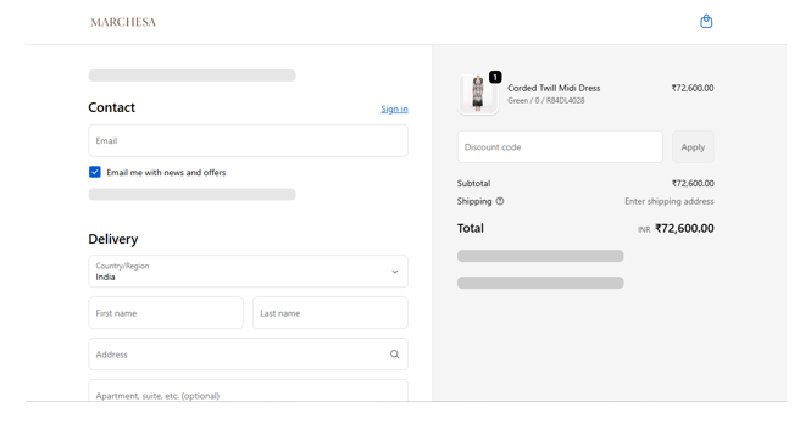The width and height of the screenshot is (800, 424).
Task: Open the Country/Region dropdown showing India
Action: pos(240,271)
